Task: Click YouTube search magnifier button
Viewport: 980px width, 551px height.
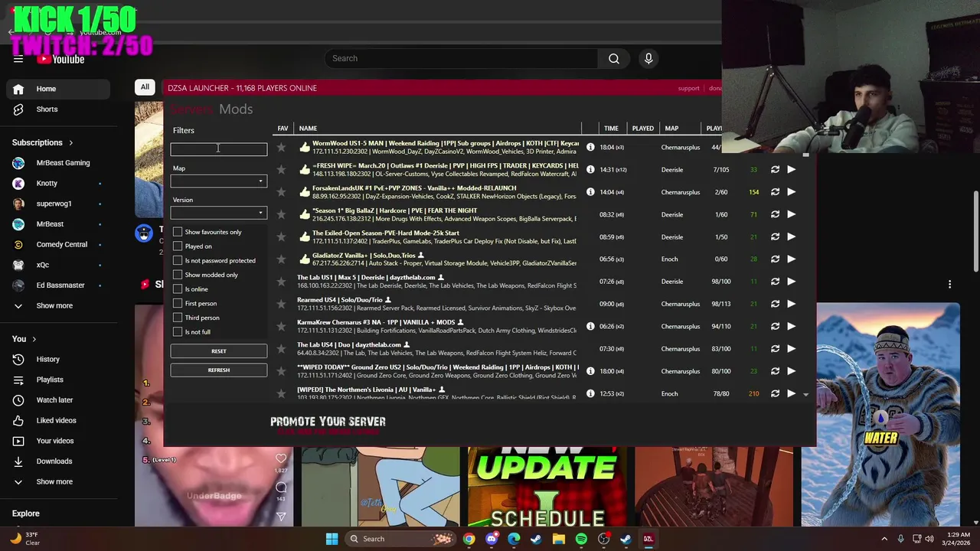Action: pyautogui.click(x=614, y=58)
